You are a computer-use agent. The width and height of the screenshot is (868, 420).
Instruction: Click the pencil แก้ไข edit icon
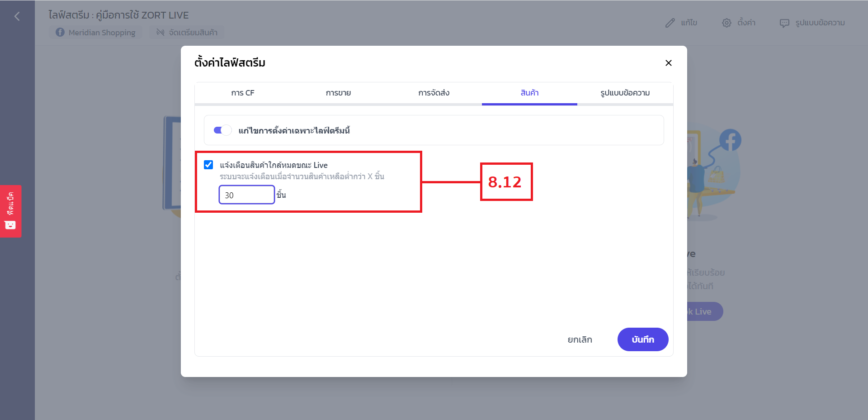[670, 23]
